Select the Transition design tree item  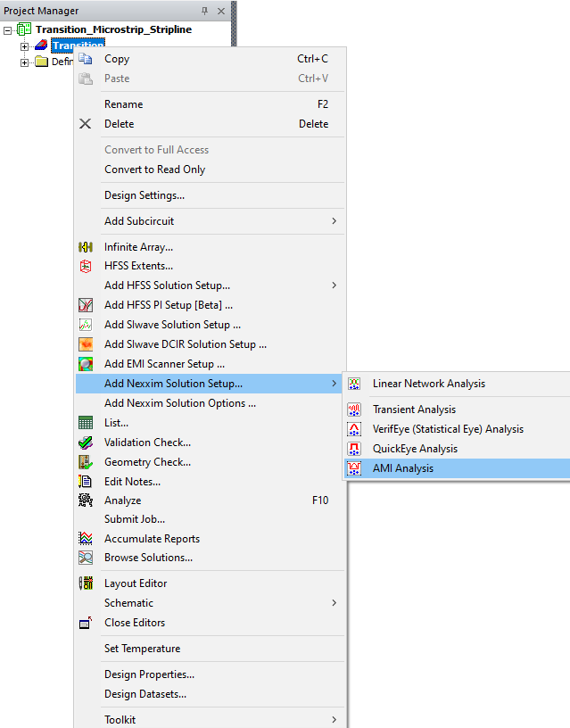78,45
